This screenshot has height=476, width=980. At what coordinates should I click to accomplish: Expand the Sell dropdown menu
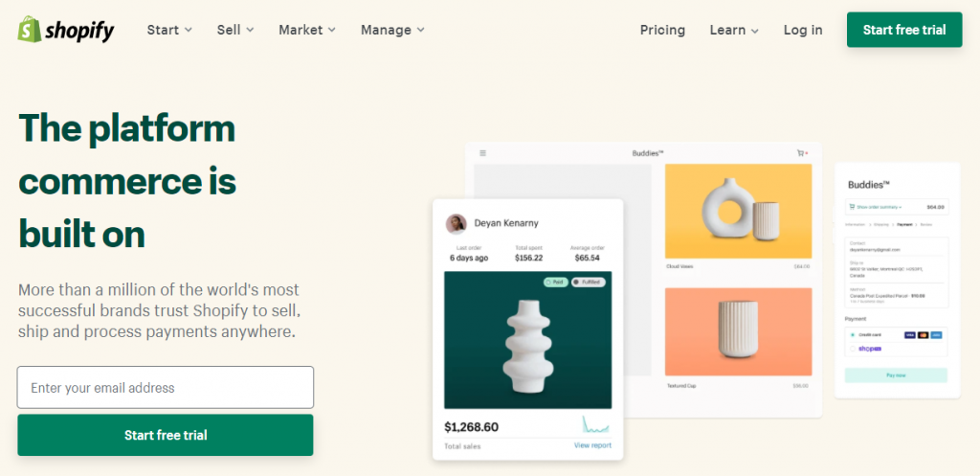[x=235, y=30]
